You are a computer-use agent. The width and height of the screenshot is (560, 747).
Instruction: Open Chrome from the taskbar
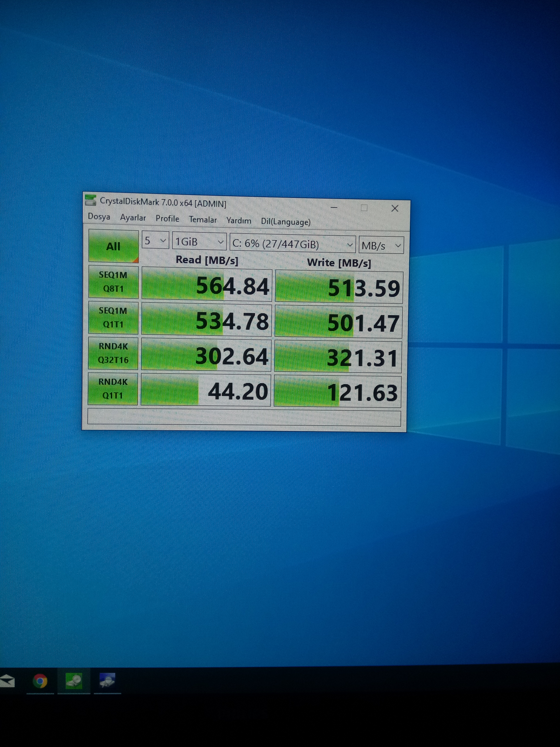(x=40, y=680)
